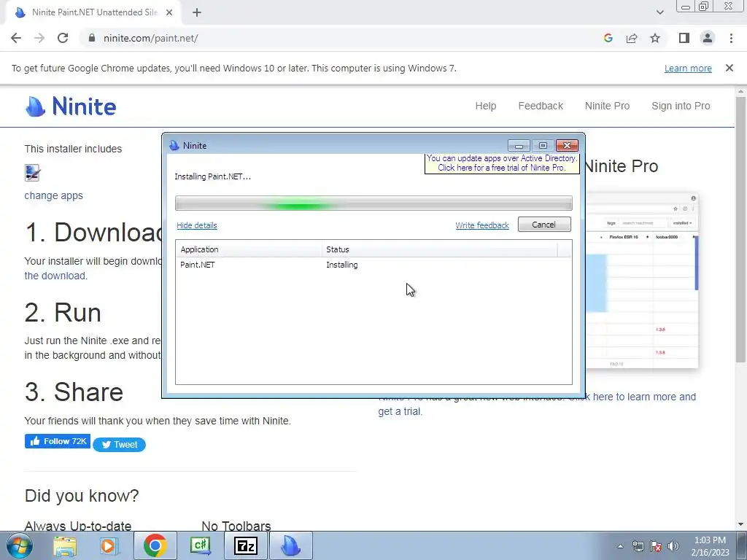The height and width of the screenshot is (560, 747).
Task: Click the Ninite Pro free trial tooltip
Action: tap(502, 163)
